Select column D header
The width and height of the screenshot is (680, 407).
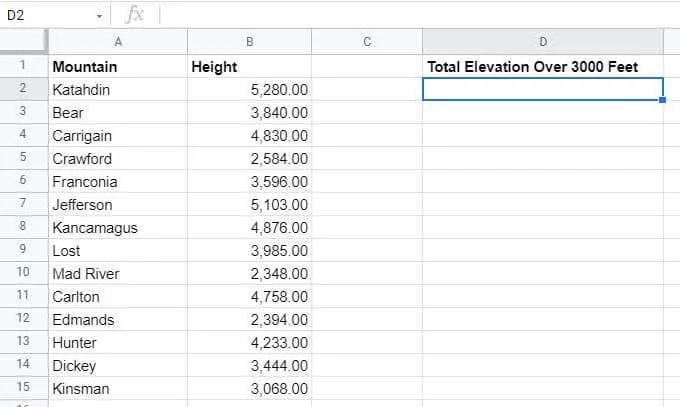coord(543,42)
